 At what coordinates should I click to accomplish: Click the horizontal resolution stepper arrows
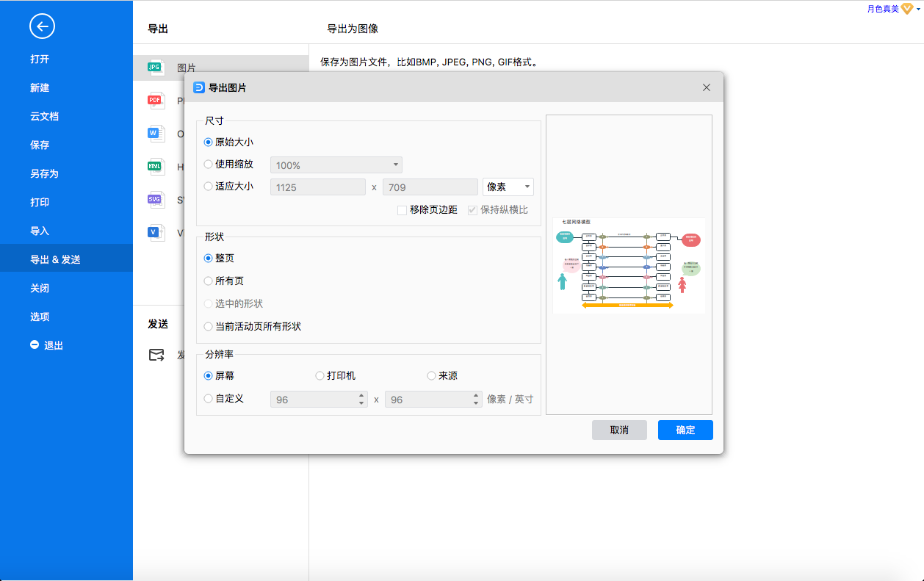tap(361, 400)
